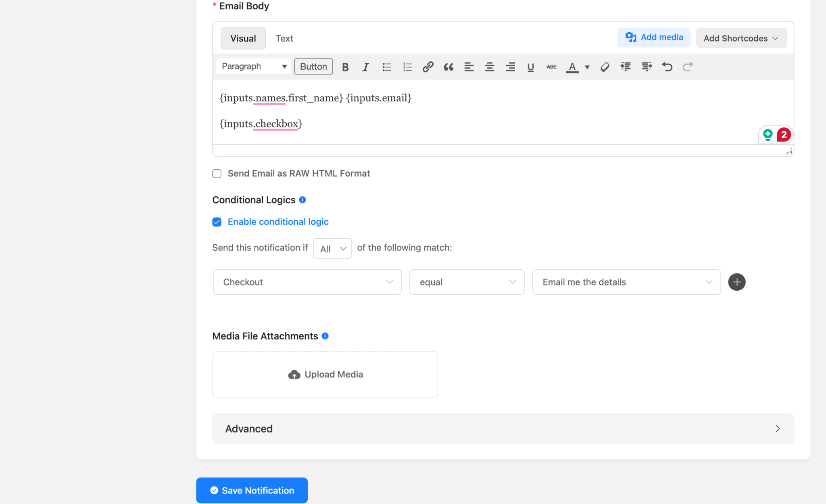The width and height of the screenshot is (826, 504).
Task: Apply italic formatting
Action: (x=365, y=67)
